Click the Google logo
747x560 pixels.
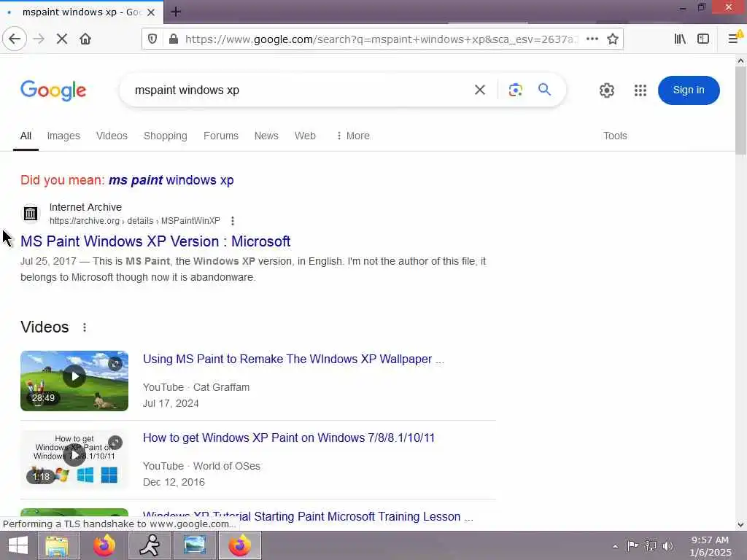pyautogui.click(x=53, y=90)
